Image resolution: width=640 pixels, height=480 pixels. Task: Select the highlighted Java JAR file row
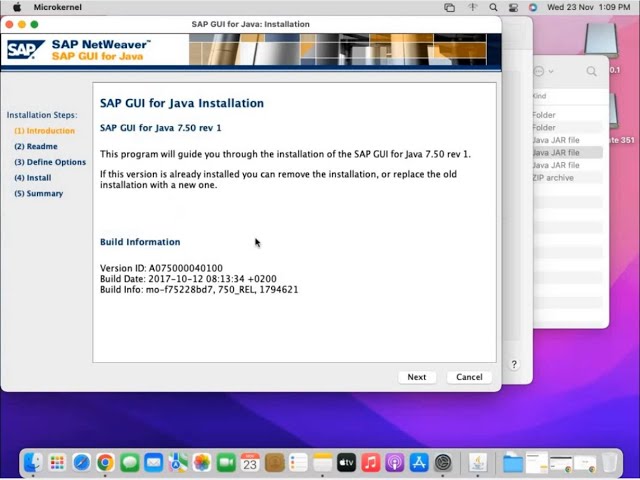pyautogui.click(x=567, y=153)
